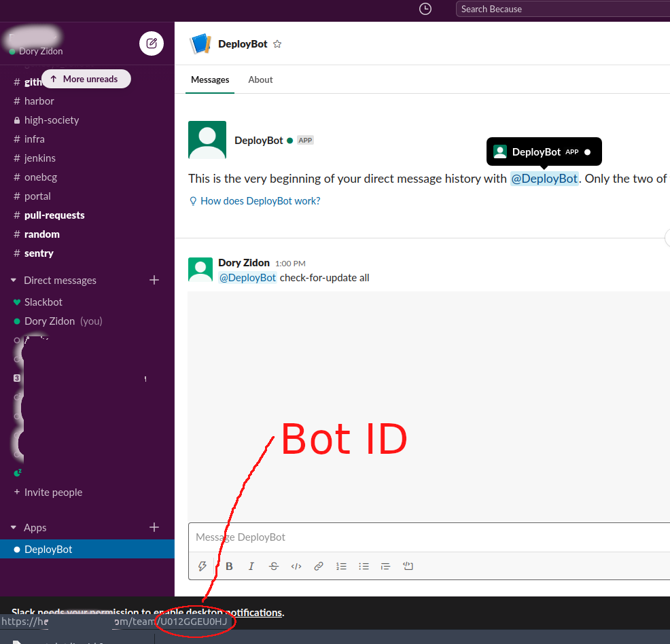Open the sentry channel
670x644 pixels.
(87, 253)
